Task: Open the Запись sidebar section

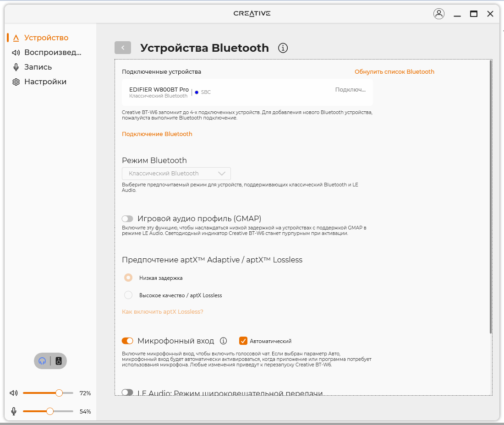Action: [x=32, y=67]
